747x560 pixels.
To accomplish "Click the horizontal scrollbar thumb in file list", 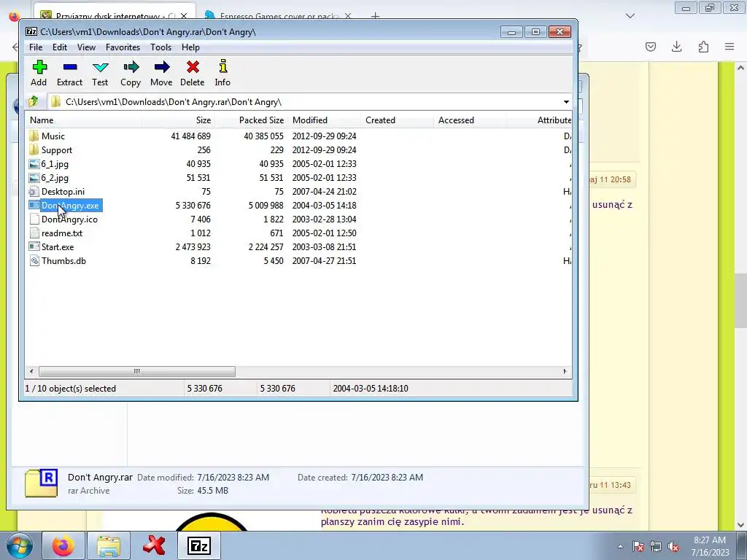I will tap(136, 371).
